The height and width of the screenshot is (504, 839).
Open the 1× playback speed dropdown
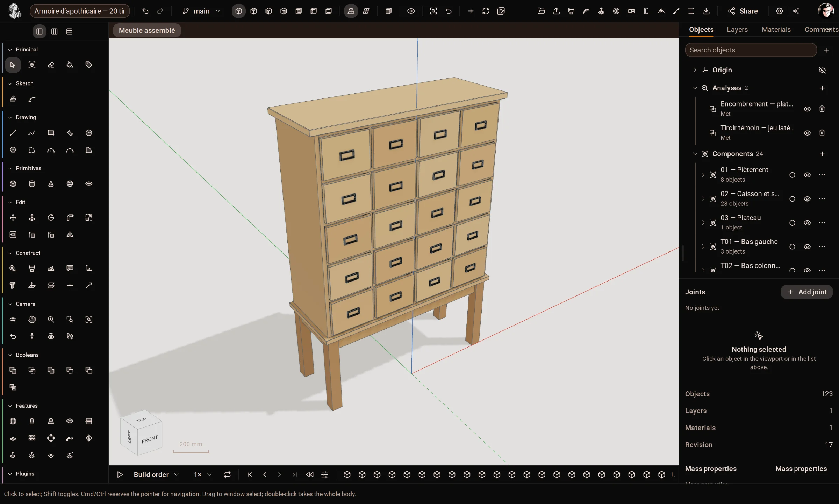203,475
